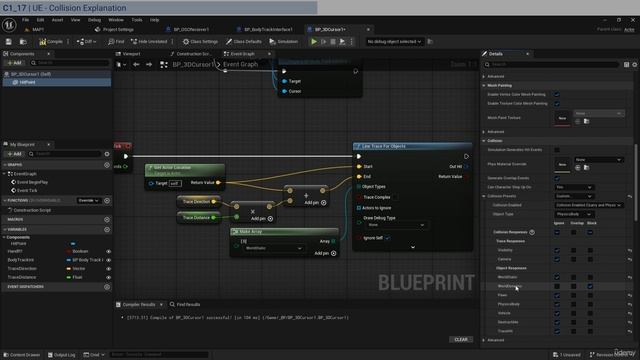Set Visibility trace response to Ignore

[557, 250]
